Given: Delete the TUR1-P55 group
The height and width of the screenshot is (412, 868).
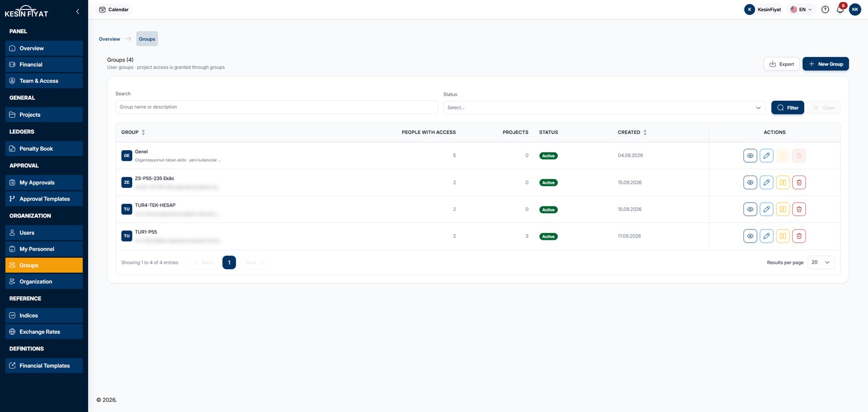Looking at the screenshot, I should click(799, 236).
